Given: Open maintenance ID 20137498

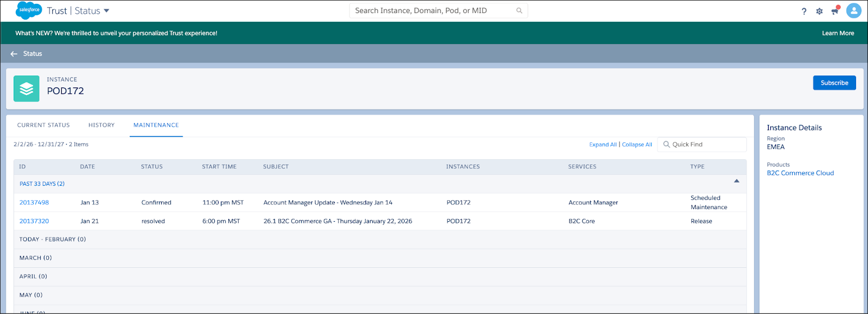Looking at the screenshot, I should tap(34, 203).
